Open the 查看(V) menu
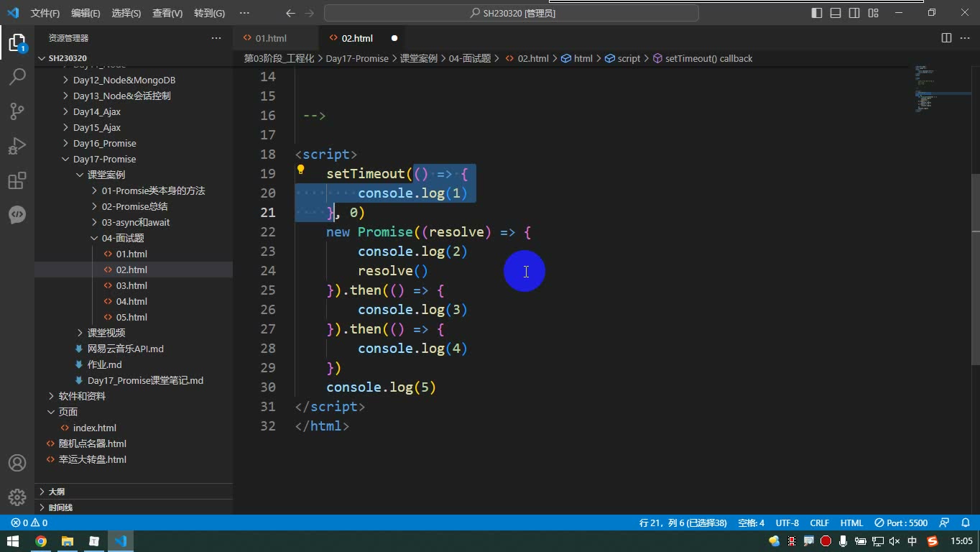 pyautogui.click(x=167, y=13)
